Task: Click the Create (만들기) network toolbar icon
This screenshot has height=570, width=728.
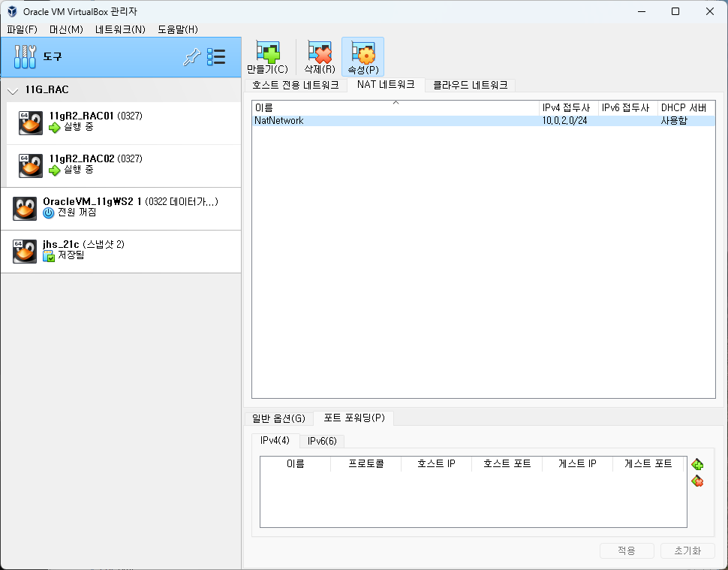Action: (x=267, y=53)
